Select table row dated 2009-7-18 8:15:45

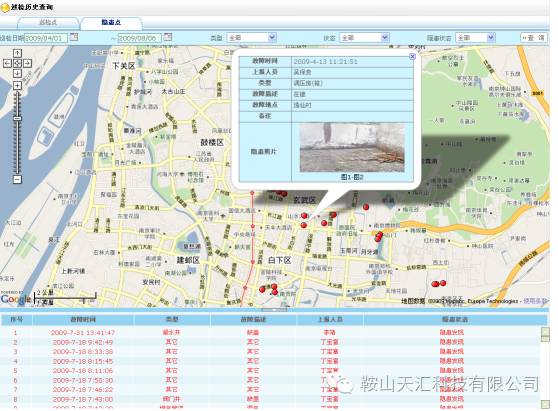pos(270,361)
